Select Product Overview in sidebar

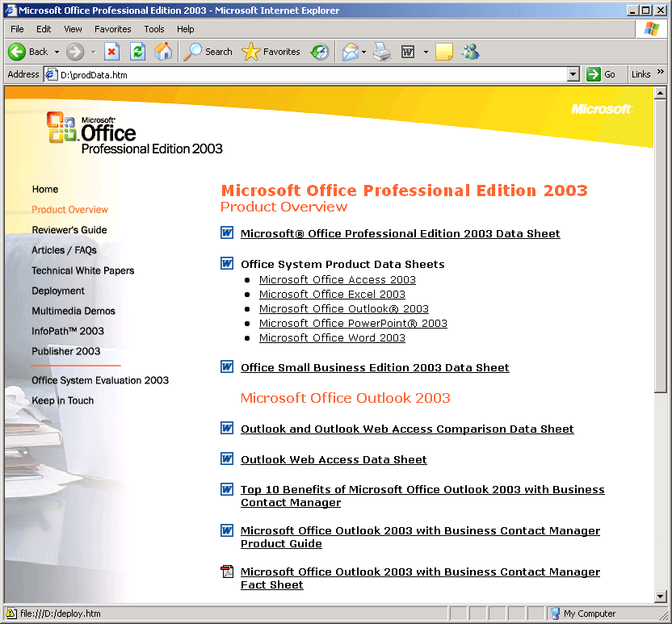69,209
